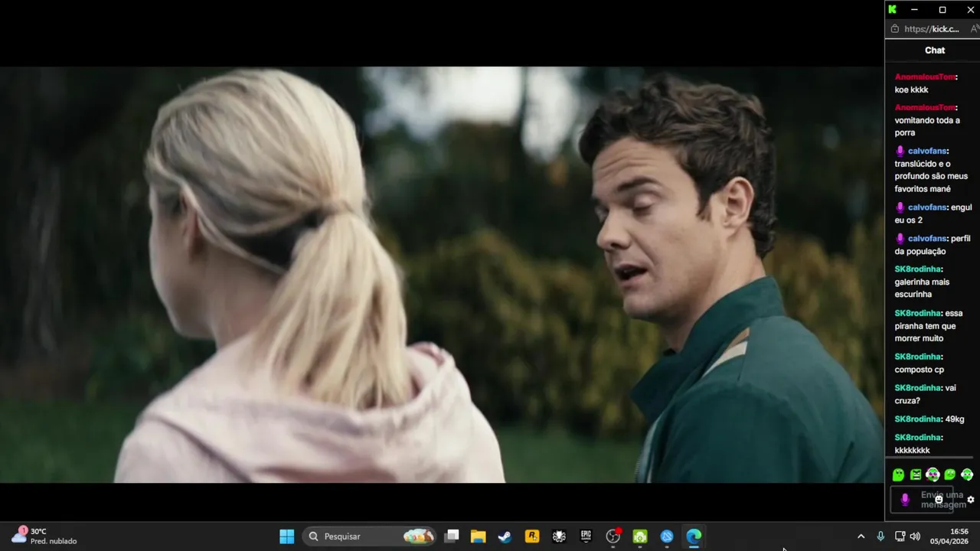Click the message text 'composto cp'
980x551 pixels.
coord(920,370)
